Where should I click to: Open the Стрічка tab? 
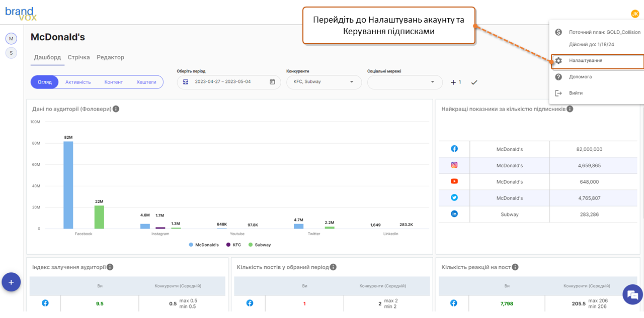79,57
